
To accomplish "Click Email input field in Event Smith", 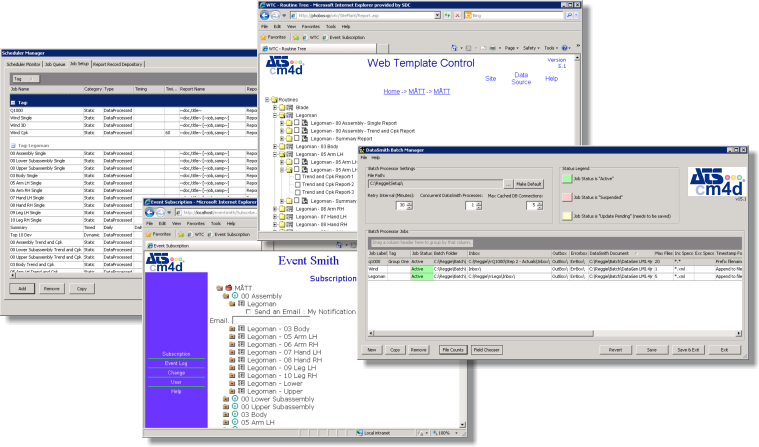I will click(x=271, y=321).
